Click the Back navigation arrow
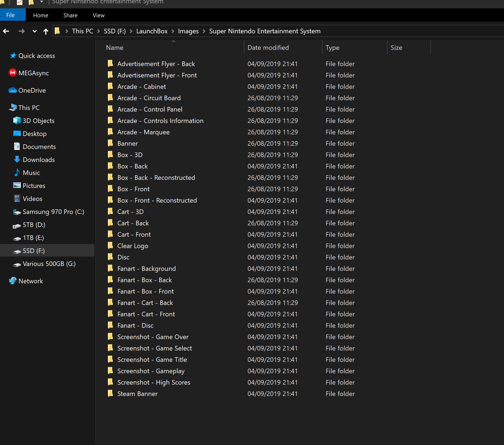Image resolution: width=504 pixels, height=445 pixels. click(x=6, y=31)
